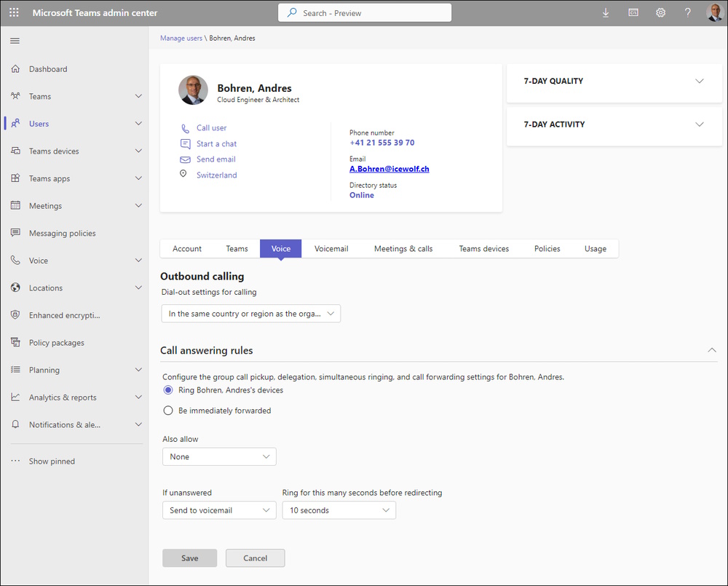Open the A.Bohren@icewolf.ch email link
728x586 pixels.
(389, 169)
